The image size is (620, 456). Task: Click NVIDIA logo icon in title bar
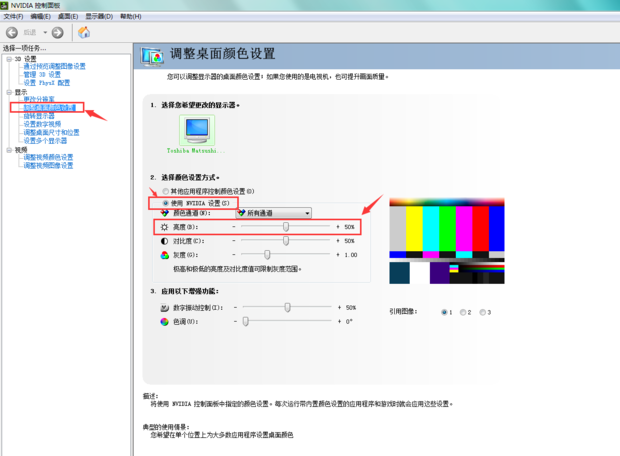[4, 5]
